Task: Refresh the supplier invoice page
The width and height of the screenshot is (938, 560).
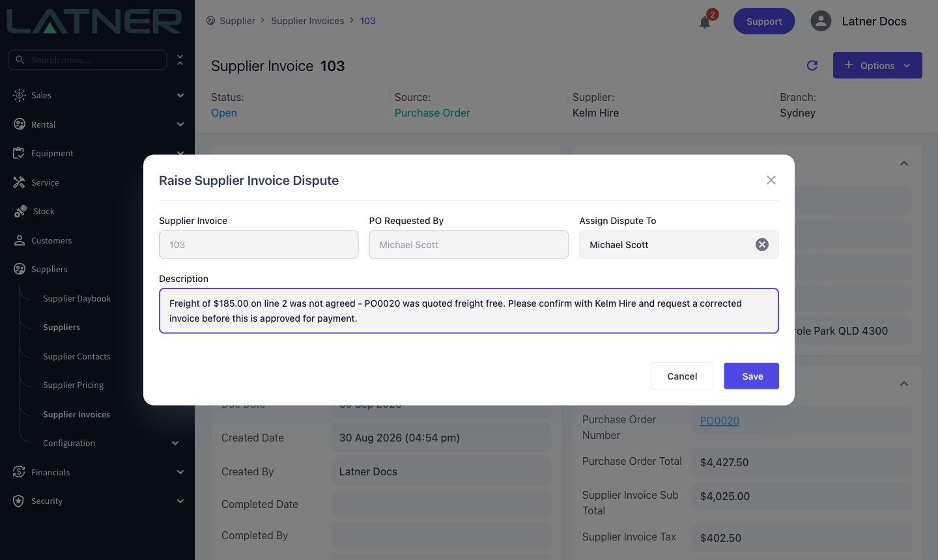Action: tap(812, 65)
